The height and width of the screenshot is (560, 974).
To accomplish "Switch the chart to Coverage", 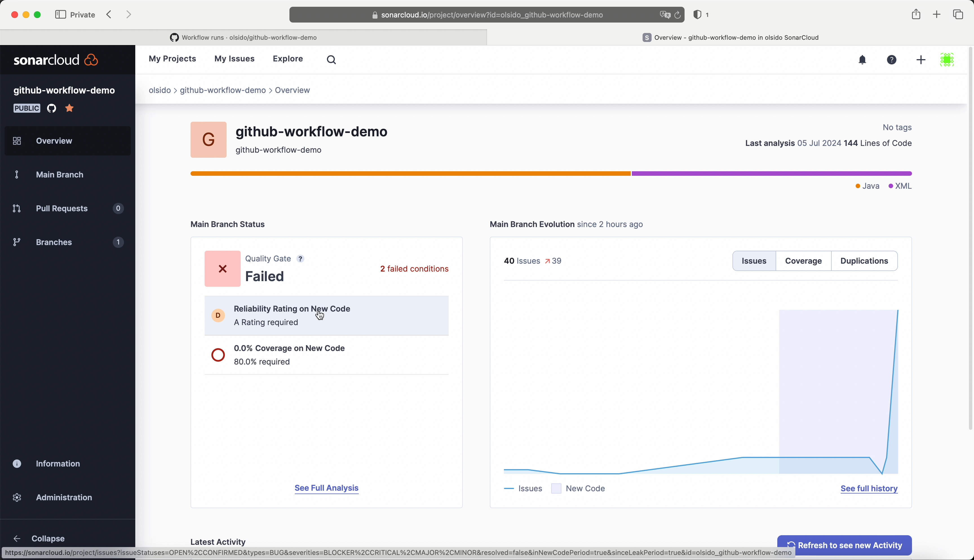I will [x=803, y=261].
